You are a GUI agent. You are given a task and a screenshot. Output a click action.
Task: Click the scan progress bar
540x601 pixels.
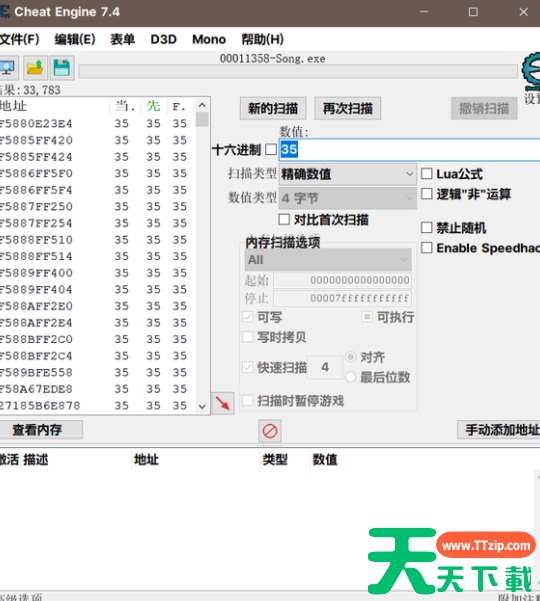click(298, 71)
